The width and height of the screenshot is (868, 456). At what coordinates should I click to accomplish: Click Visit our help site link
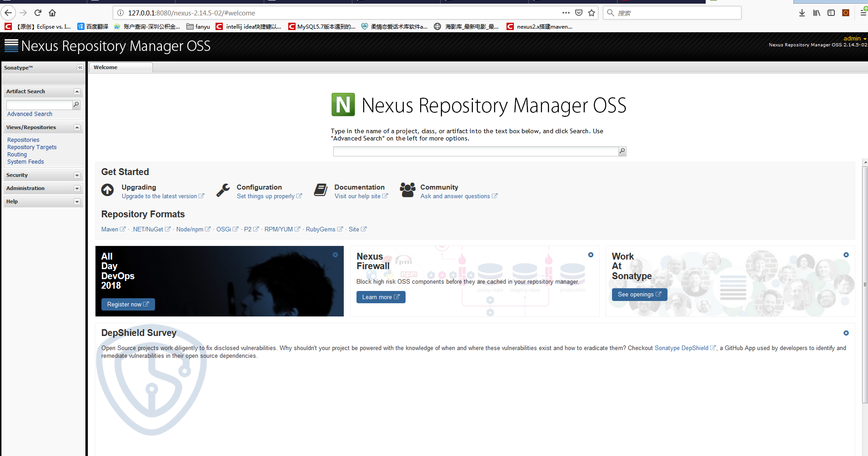point(361,196)
